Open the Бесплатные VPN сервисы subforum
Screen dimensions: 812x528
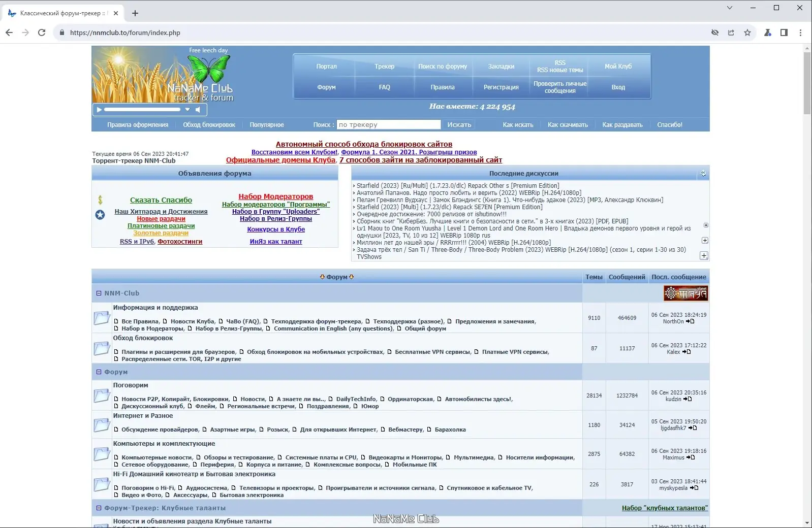[433, 352]
